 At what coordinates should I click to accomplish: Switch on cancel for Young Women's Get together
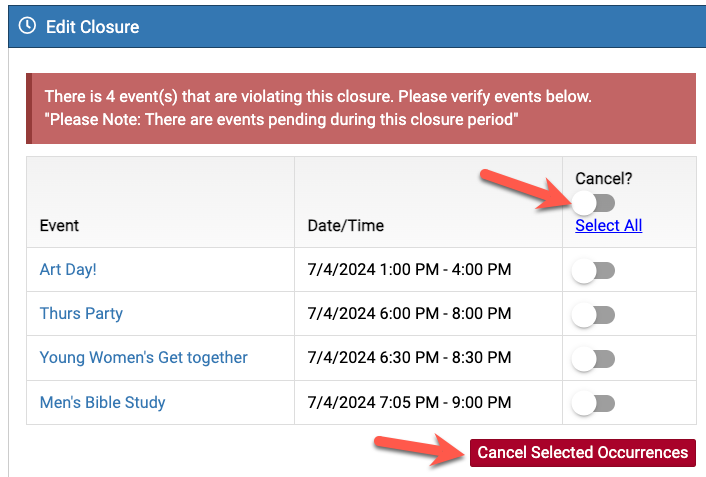(594, 359)
